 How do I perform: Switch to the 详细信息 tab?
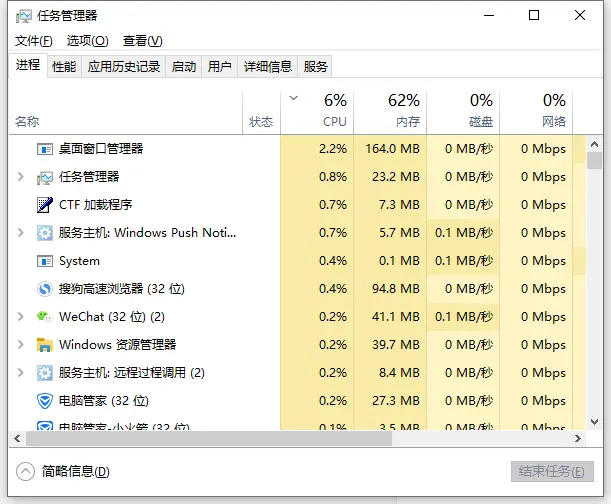click(x=268, y=67)
